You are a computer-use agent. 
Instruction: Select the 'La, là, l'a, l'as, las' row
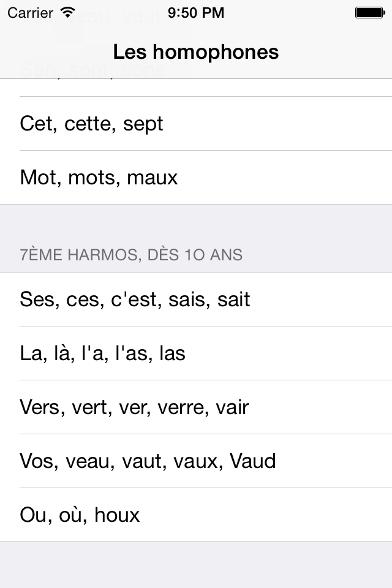pyautogui.click(x=102, y=353)
